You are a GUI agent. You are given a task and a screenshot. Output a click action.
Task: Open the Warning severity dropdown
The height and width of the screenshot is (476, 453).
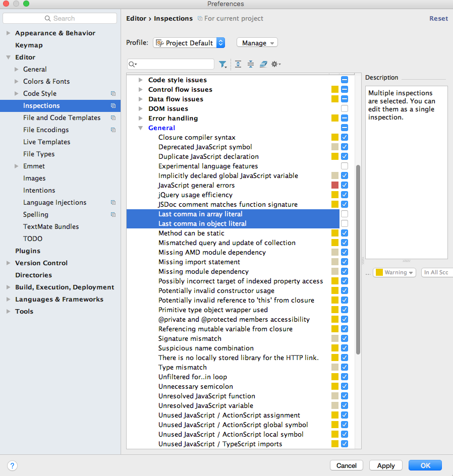click(394, 272)
